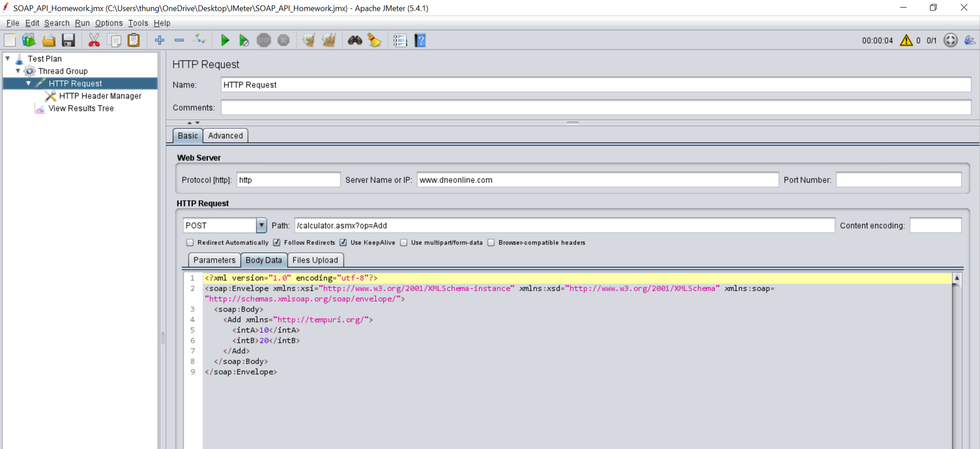The image size is (980, 449).
Task: Paste element from clipboard
Action: (134, 40)
